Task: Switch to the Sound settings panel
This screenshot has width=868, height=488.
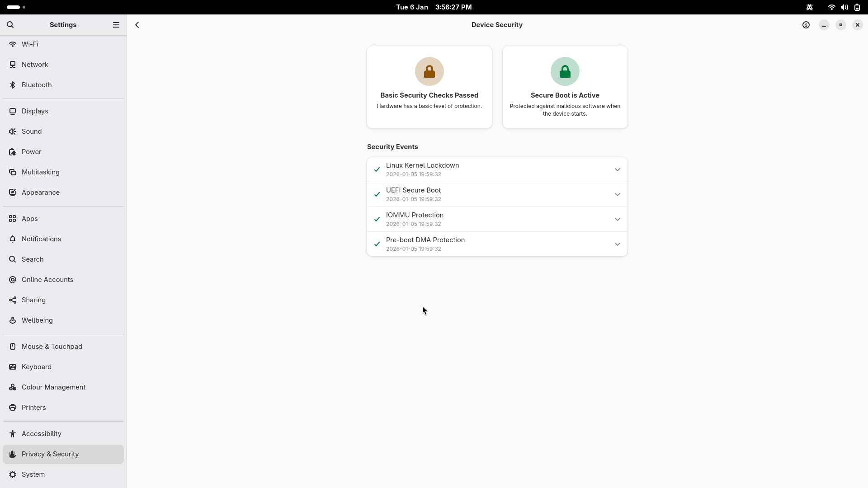Action: pos(32,131)
